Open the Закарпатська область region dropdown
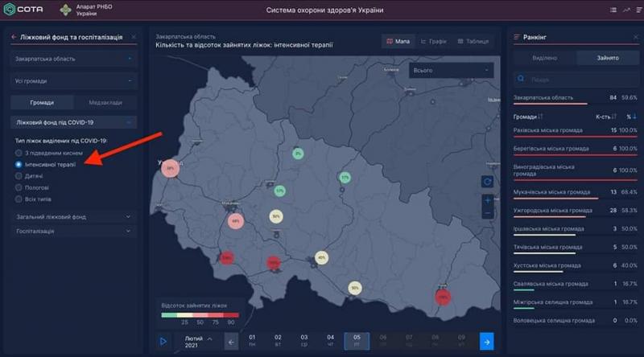The width and height of the screenshot is (644, 357). tap(74, 59)
